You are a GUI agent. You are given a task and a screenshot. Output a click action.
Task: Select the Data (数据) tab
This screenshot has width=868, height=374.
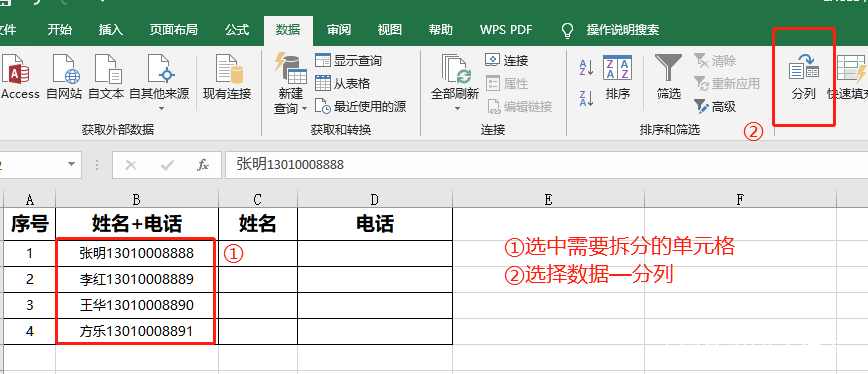288,30
